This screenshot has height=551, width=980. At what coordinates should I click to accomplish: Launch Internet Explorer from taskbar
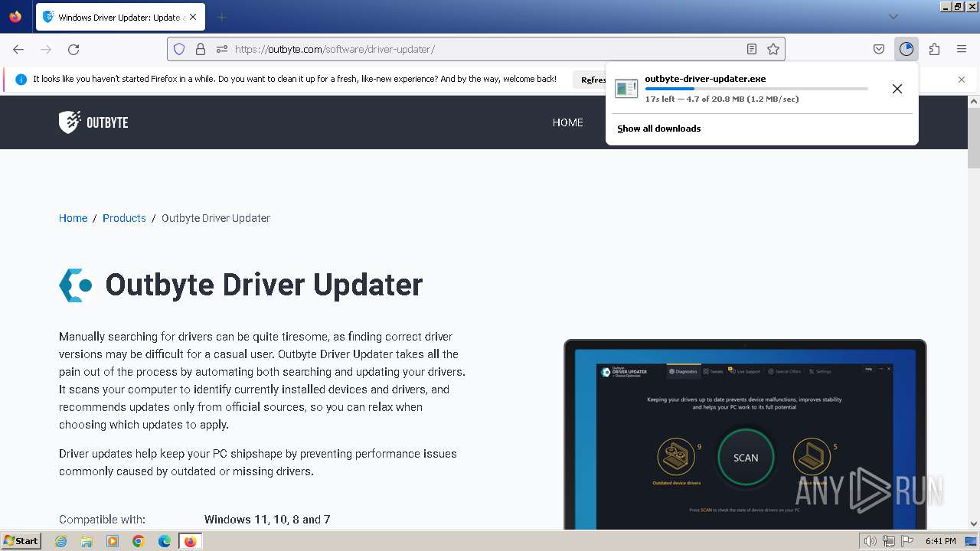(x=61, y=541)
